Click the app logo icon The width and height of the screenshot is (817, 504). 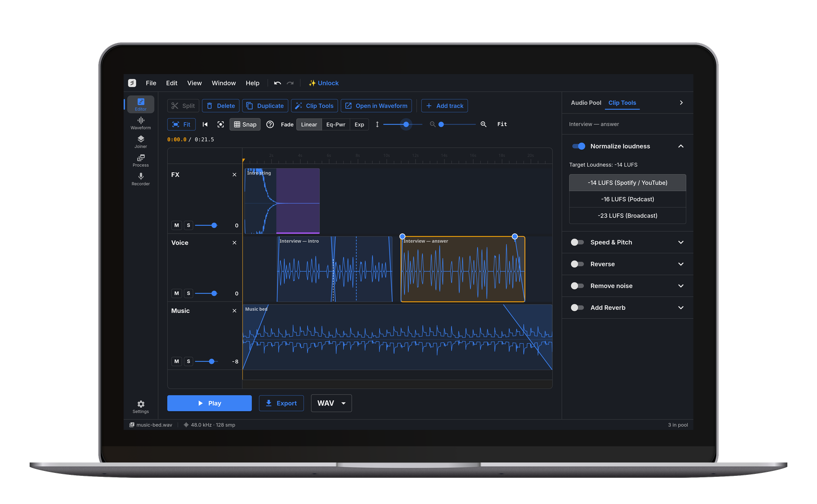[x=132, y=83]
